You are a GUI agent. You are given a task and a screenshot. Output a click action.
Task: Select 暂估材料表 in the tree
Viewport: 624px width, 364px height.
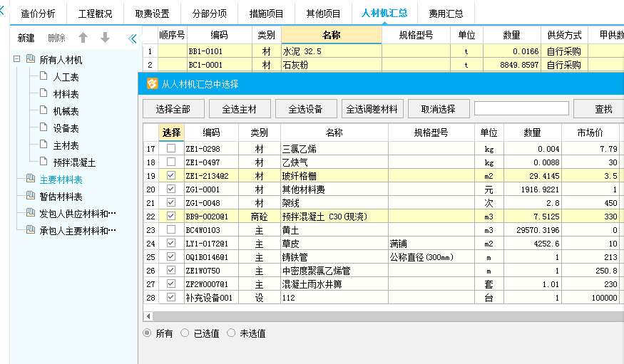pyautogui.click(x=61, y=197)
